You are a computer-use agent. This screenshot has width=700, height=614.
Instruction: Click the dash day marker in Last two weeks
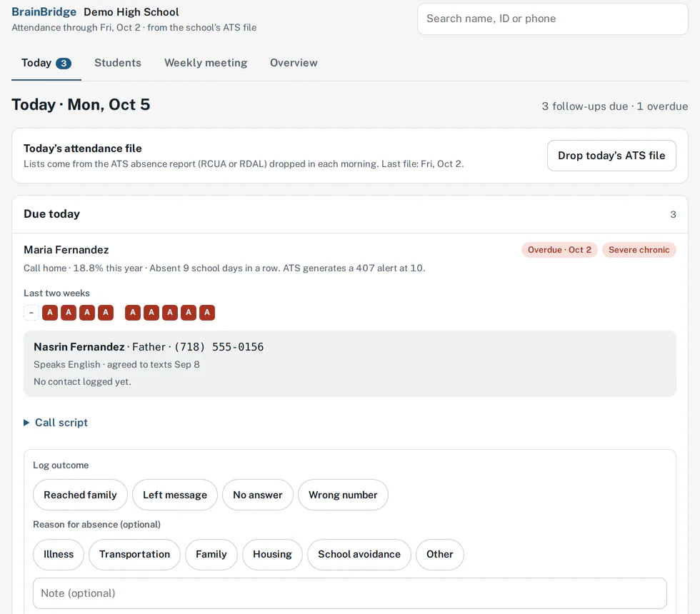(31, 313)
